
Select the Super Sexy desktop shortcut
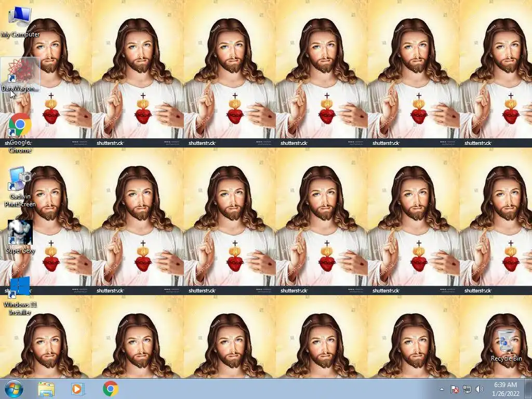[20, 236]
